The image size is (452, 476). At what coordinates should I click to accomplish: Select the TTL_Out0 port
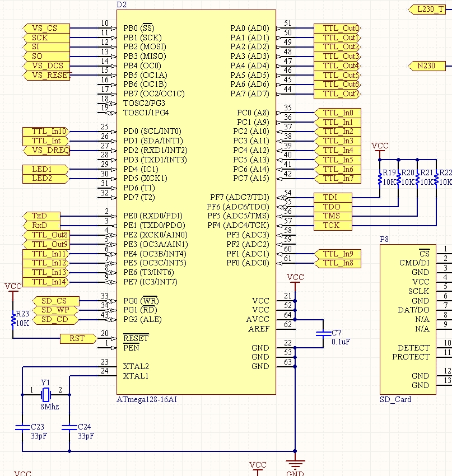pyautogui.click(x=337, y=28)
